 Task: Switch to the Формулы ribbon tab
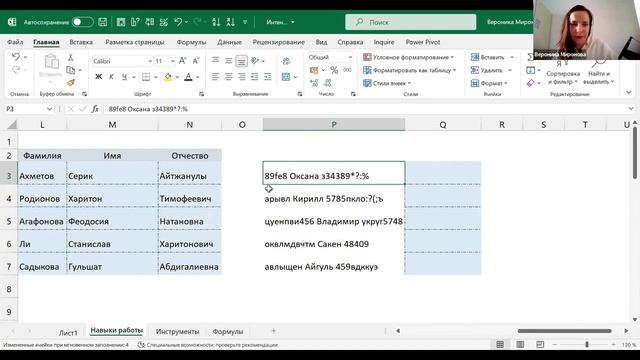[x=191, y=42]
